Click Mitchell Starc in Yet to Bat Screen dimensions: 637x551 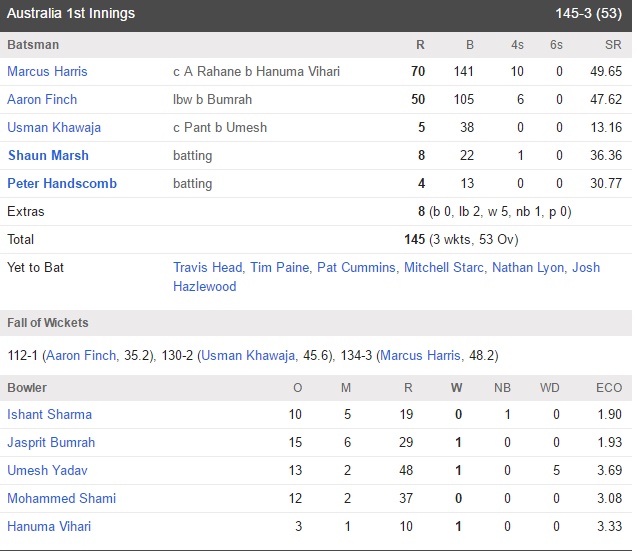444,268
